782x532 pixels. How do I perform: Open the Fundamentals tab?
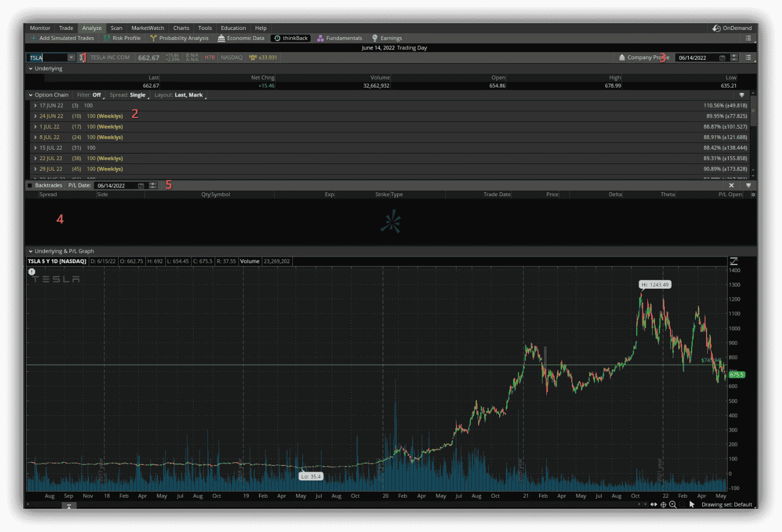[339, 38]
